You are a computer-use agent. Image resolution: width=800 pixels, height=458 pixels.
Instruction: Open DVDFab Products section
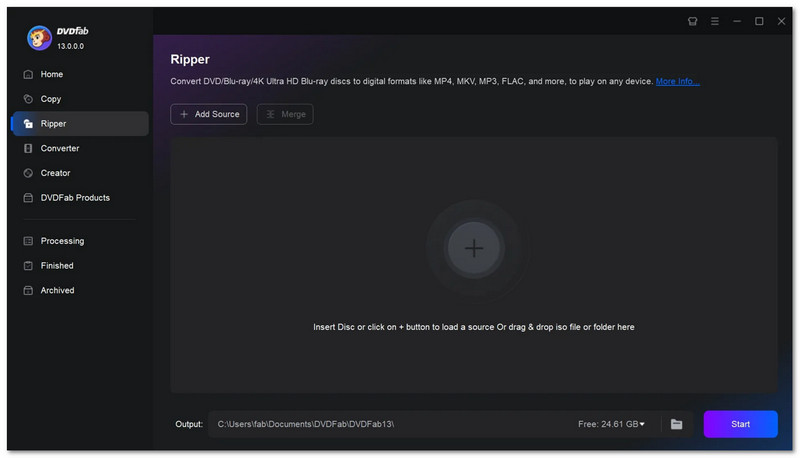[75, 198]
